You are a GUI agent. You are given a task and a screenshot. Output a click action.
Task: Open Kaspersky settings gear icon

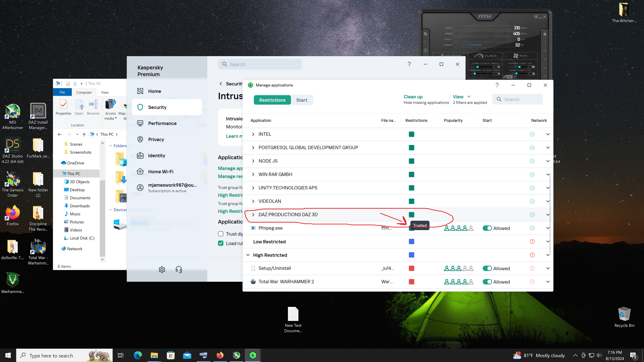pos(162,269)
